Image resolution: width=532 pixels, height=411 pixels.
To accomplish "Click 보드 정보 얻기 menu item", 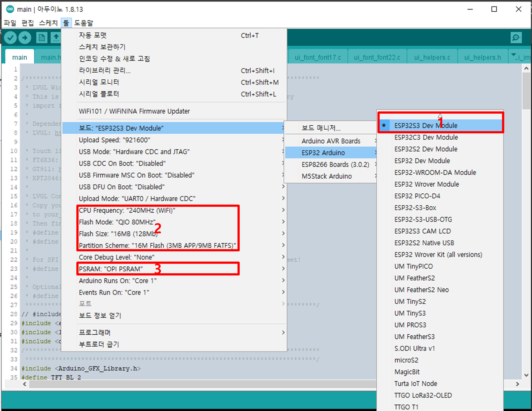I will (x=174, y=315).
